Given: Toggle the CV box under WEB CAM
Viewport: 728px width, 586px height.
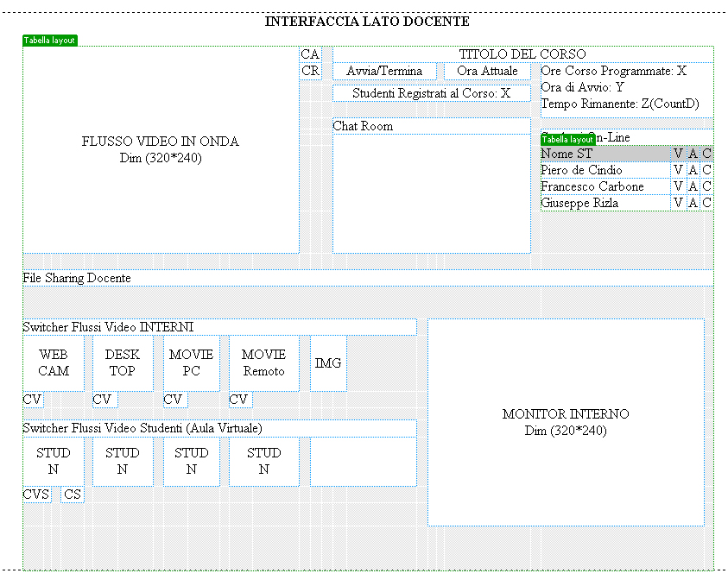Looking at the screenshot, I should pos(33,400).
